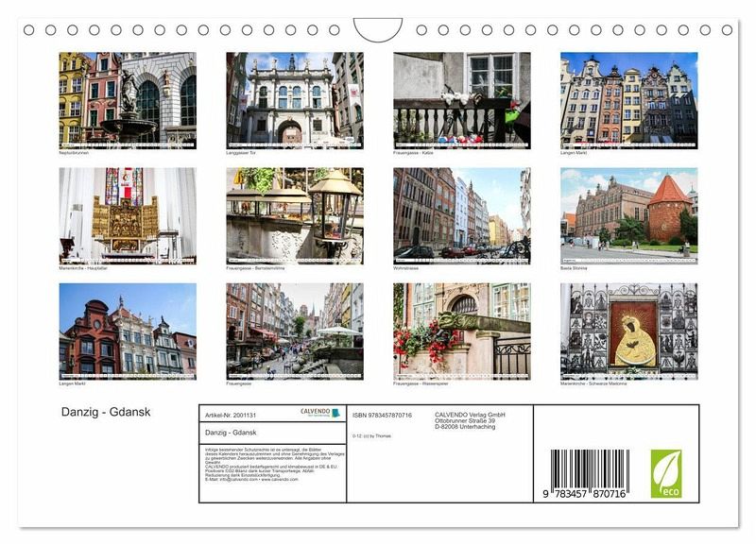
Task: Click the green eco leaf logo
Action: 665,473
